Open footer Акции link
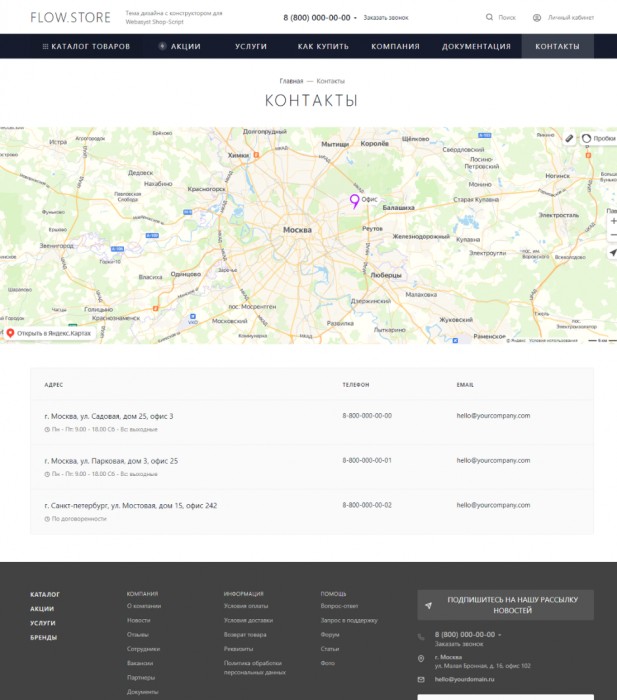 pyautogui.click(x=42, y=609)
